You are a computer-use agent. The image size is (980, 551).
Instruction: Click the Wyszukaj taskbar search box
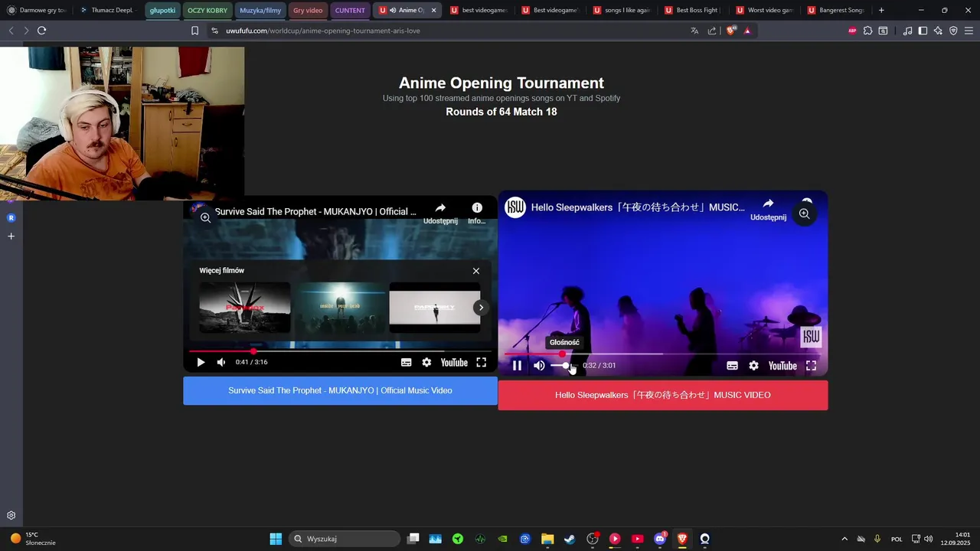click(x=345, y=539)
